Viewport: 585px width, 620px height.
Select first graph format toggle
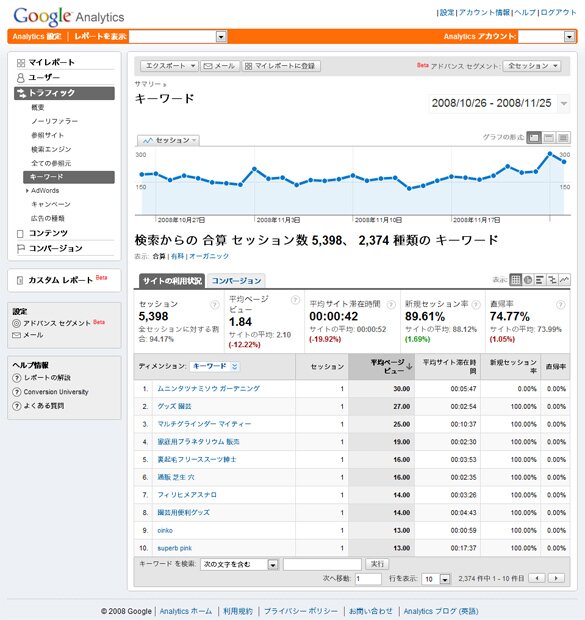[x=534, y=138]
